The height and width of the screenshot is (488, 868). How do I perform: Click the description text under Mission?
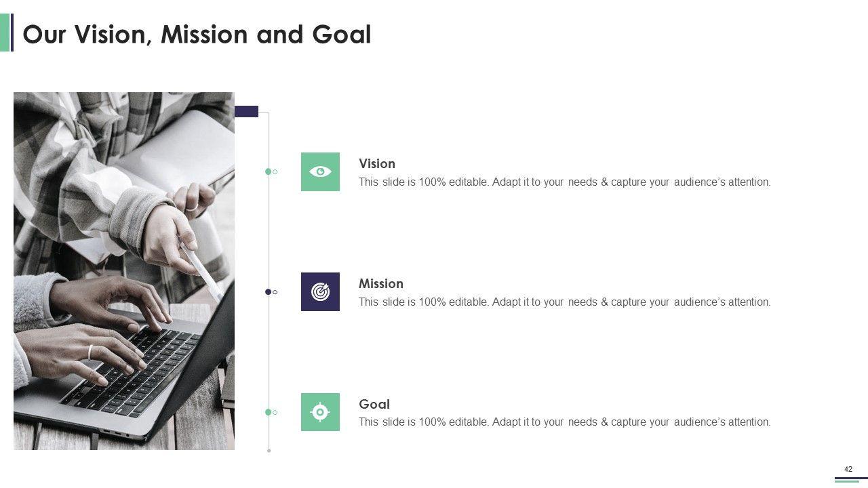click(x=564, y=302)
